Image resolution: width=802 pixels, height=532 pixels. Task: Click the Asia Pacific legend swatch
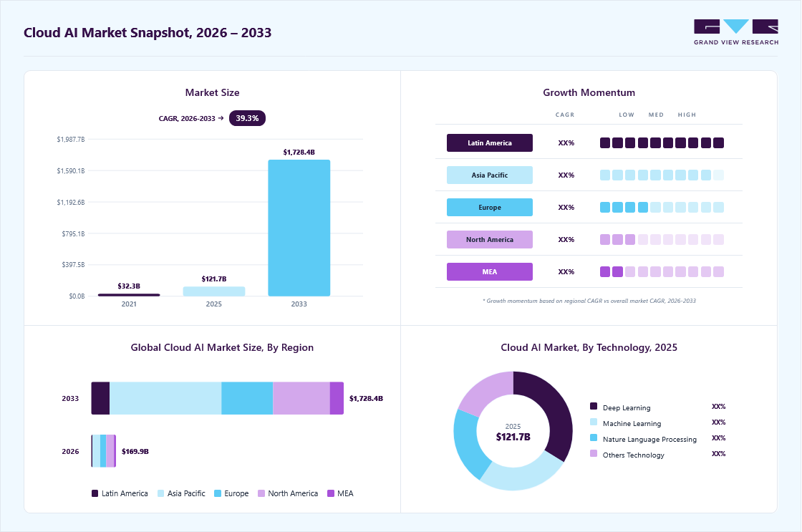pyautogui.click(x=160, y=493)
